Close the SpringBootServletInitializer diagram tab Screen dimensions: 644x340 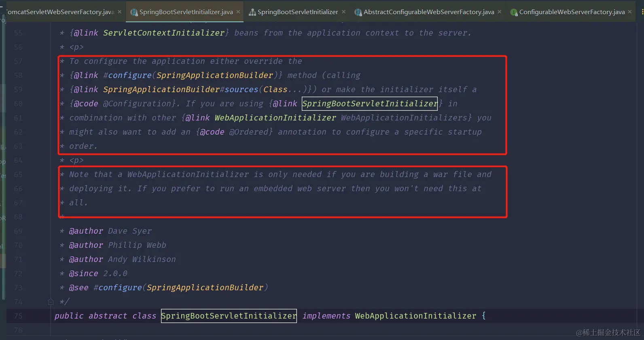(343, 12)
